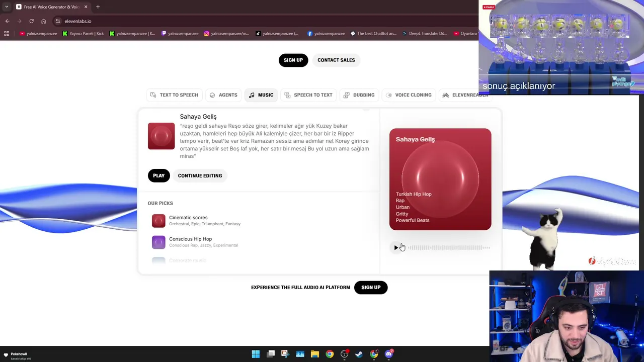The width and height of the screenshot is (644, 362).
Task: Open the Facebook yalnizsempanzee bookmark
Action: tap(326, 34)
